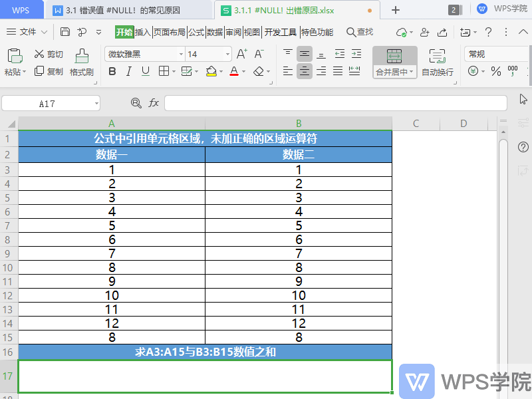This screenshot has width=532, height=399.
Task: Open the Paste options dropdown arrow
Action: point(24,72)
